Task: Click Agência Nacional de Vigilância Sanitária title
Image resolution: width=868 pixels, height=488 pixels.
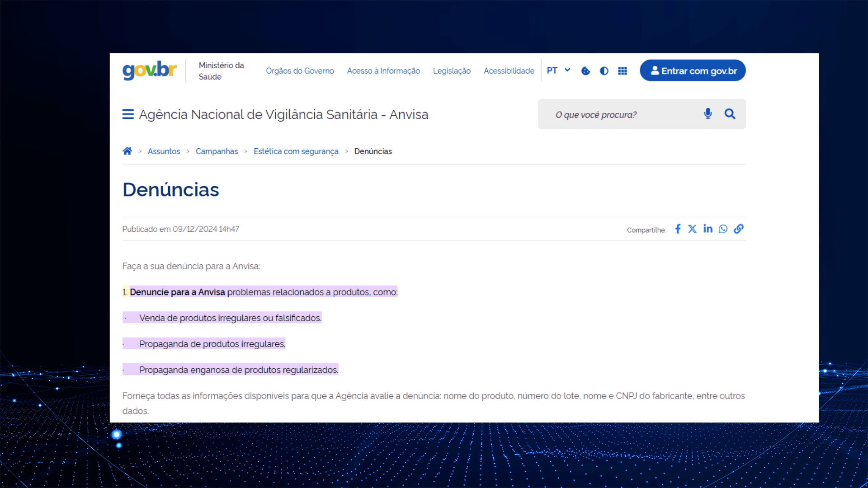Action: (283, 114)
